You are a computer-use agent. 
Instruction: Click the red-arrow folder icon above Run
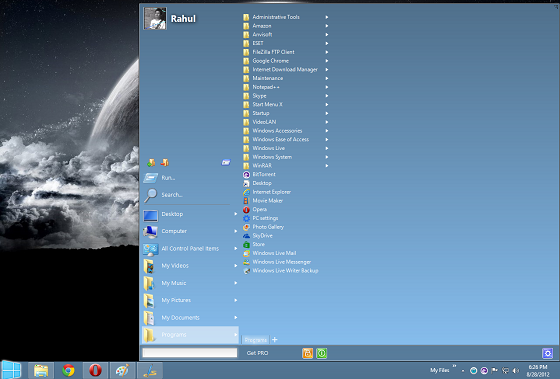[x=164, y=163]
